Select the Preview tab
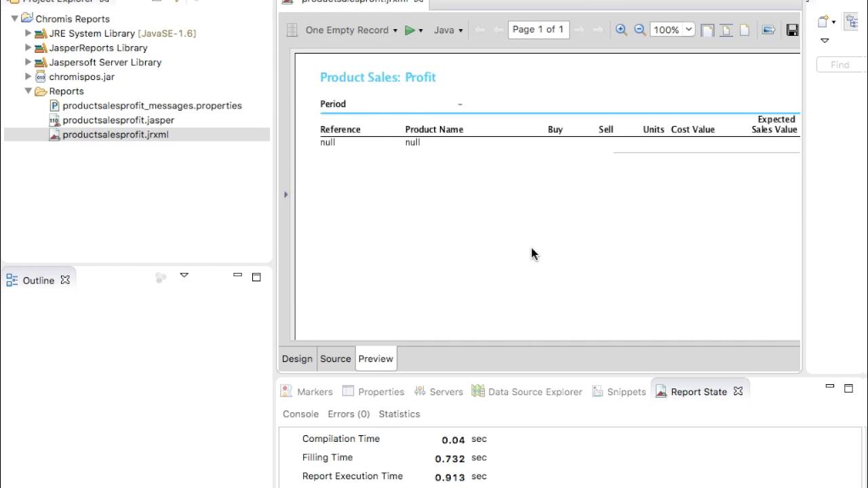 point(376,359)
